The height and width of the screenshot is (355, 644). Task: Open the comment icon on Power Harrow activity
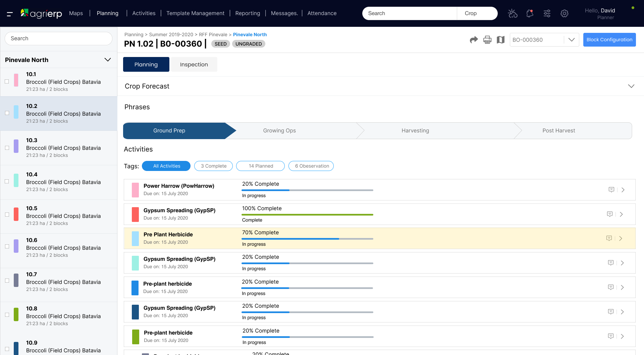pyautogui.click(x=611, y=189)
